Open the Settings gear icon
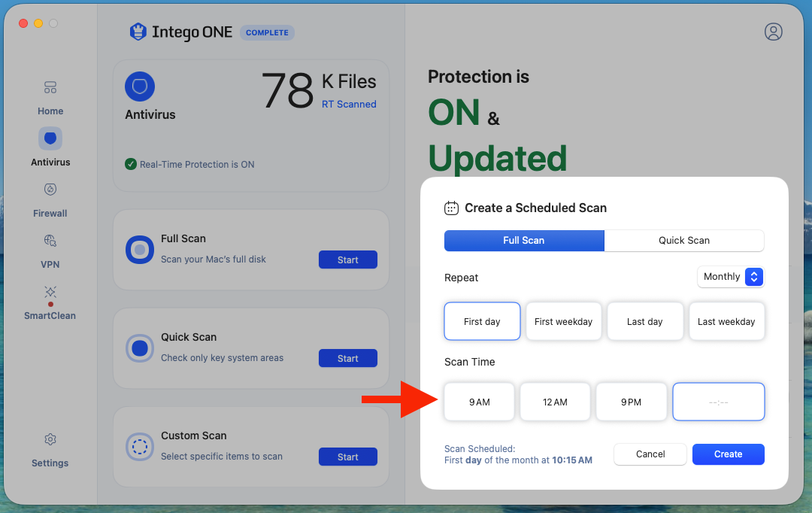 [x=50, y=439]
